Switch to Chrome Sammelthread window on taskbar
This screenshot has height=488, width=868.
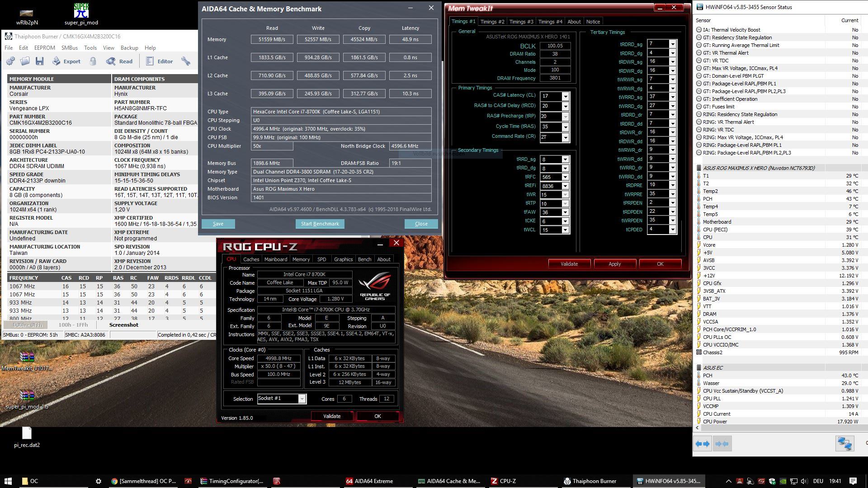(144, 481)
